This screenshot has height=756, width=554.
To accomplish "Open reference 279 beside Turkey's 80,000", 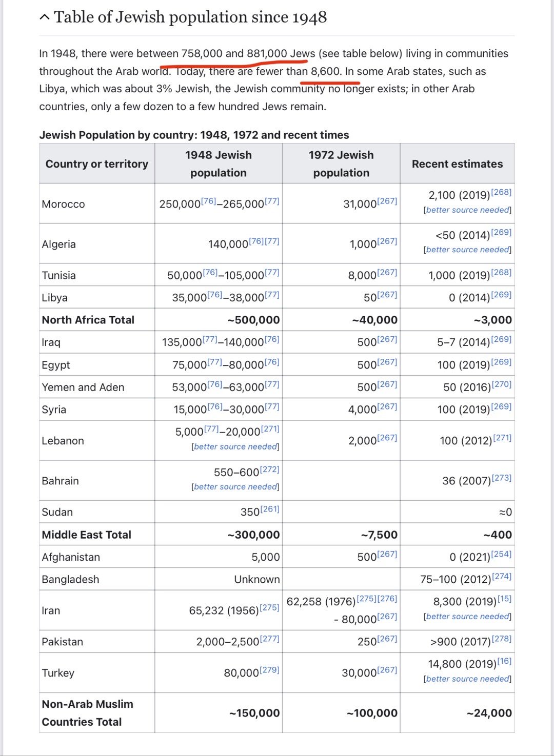I will click(269, 670).
